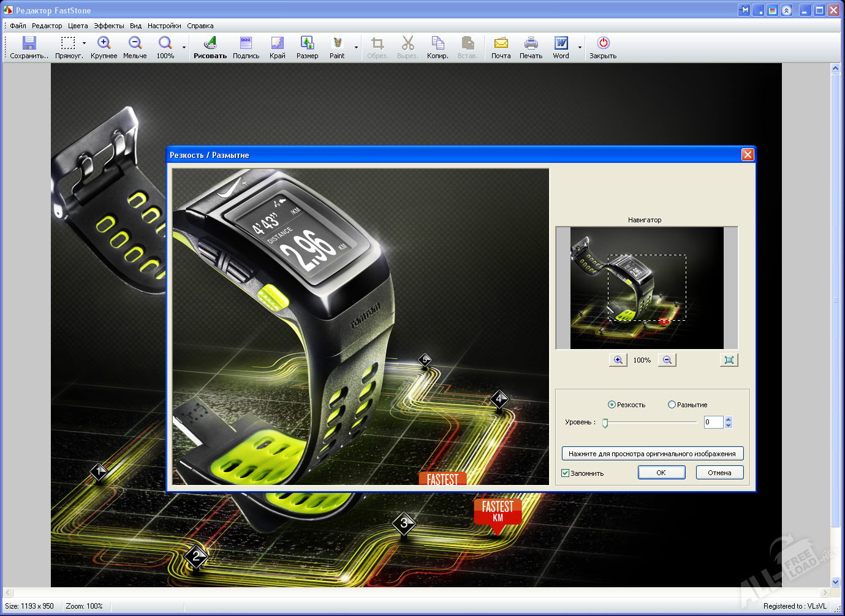Viewport: 845px width, 616px height.
Task: Click the Крупнее zoom in tool
Action: [104, 43]
